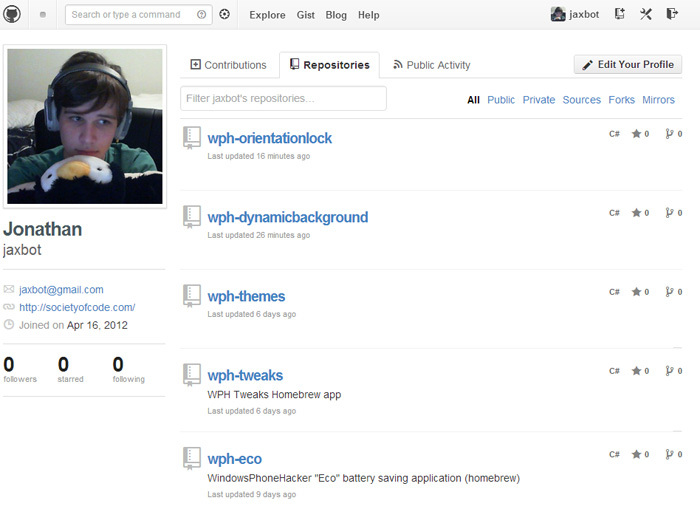Click the Jonathan name heading
700x509 pixels.
coord(42,229)
